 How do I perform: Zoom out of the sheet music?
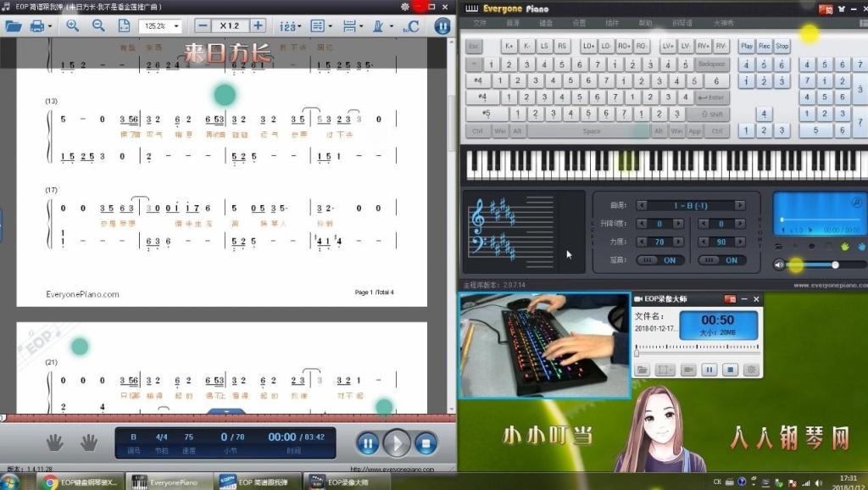click(98, 25)
